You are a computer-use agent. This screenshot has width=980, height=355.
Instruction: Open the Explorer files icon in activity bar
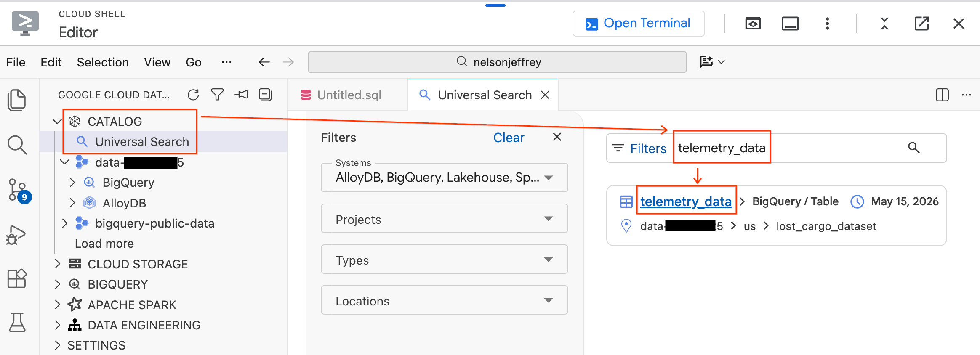click(17, 101)
